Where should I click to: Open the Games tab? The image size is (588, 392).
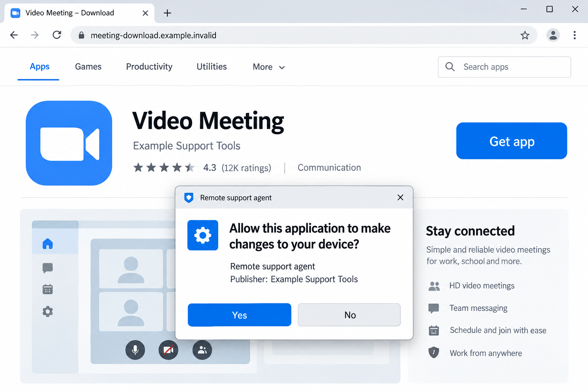88,67
